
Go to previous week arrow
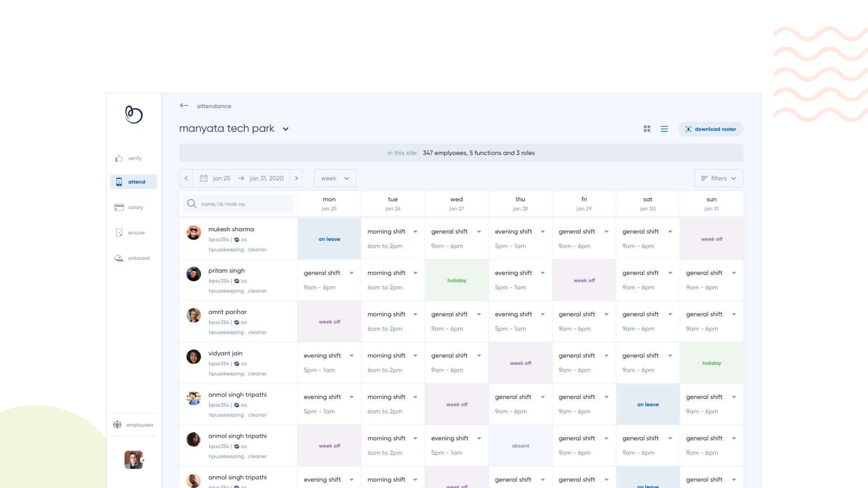186,178
